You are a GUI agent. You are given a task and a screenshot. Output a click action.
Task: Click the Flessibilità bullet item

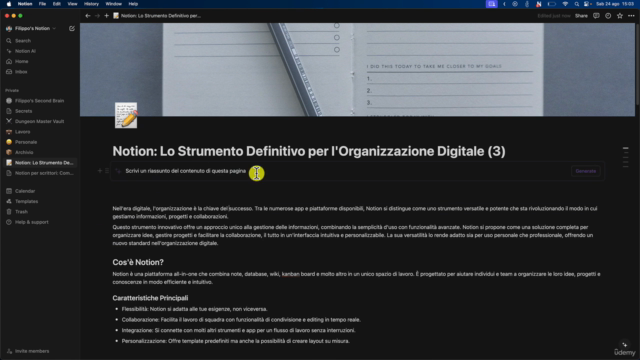pos(194,309)
